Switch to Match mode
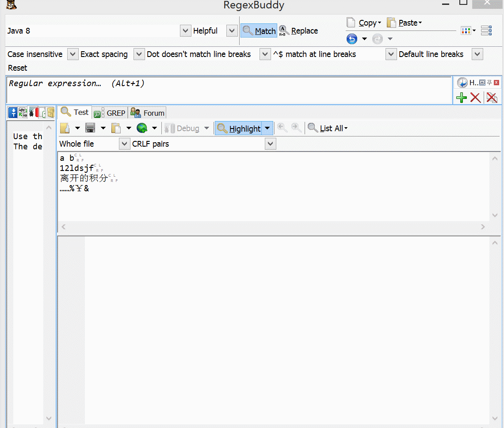Viewport: 504px width, 428px height. tap(259, 31)
